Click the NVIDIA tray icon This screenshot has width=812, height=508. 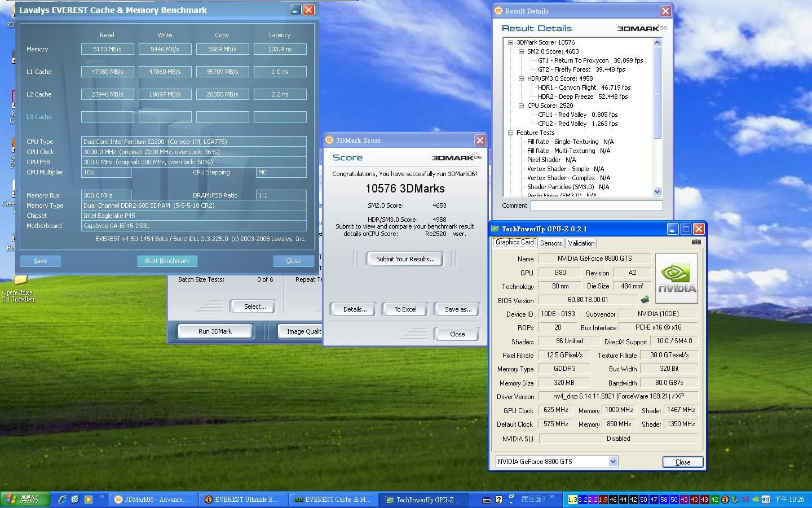click(756, 500)
